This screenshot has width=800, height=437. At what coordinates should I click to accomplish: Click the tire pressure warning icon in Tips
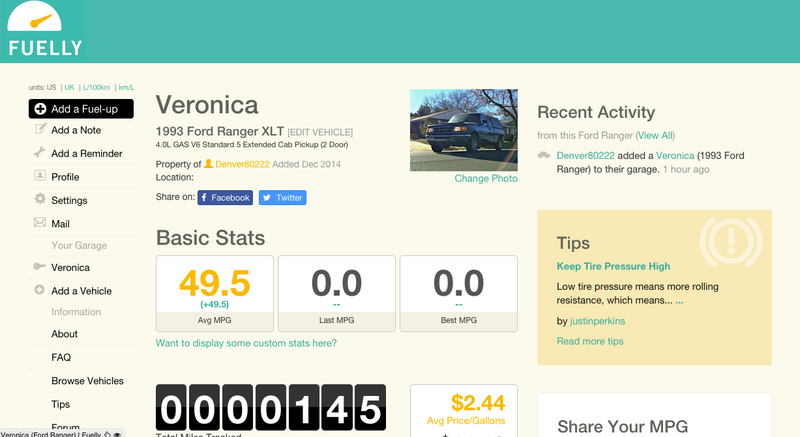(731, 241)
